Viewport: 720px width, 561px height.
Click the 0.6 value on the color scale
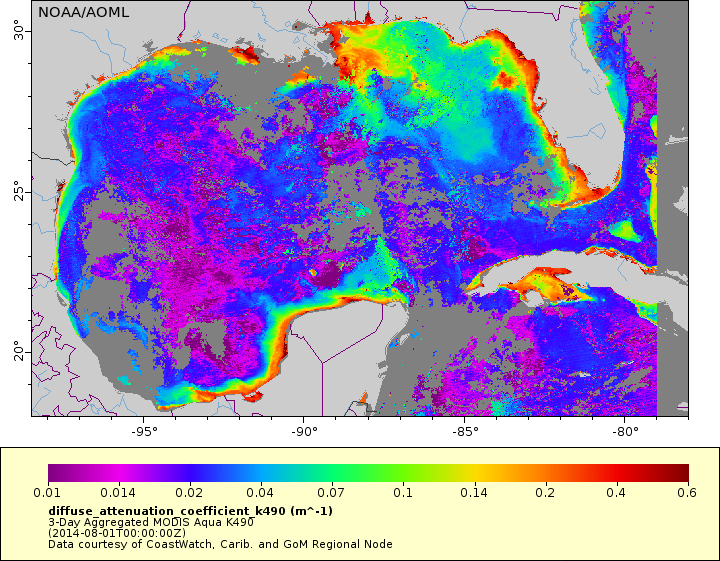(687, 493)
